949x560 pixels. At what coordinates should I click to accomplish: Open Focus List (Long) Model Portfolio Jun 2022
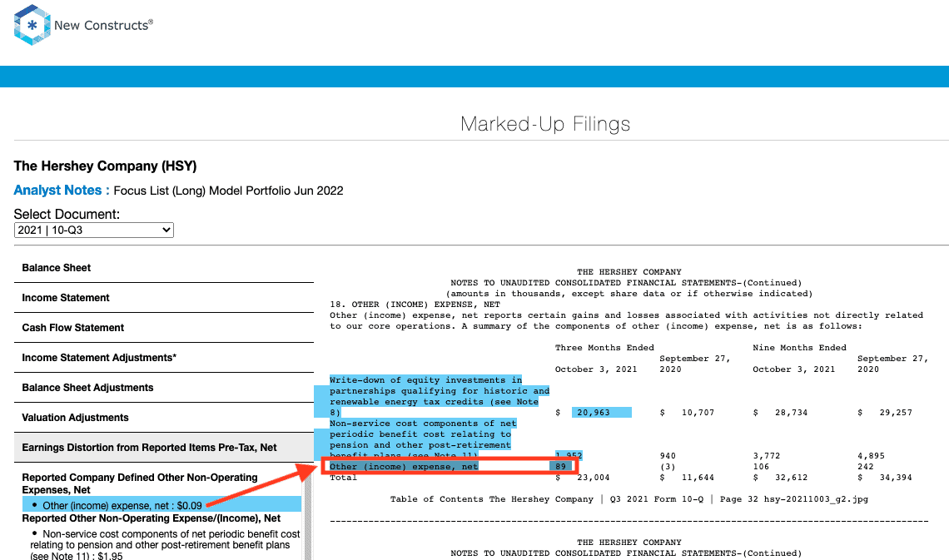click(228, 191)
